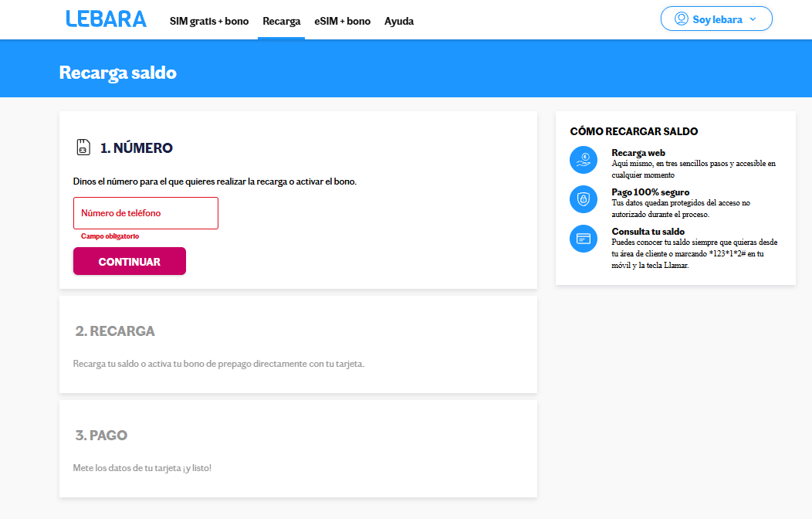Click the Pago 100% seguro title

click(x=651, y=192)
